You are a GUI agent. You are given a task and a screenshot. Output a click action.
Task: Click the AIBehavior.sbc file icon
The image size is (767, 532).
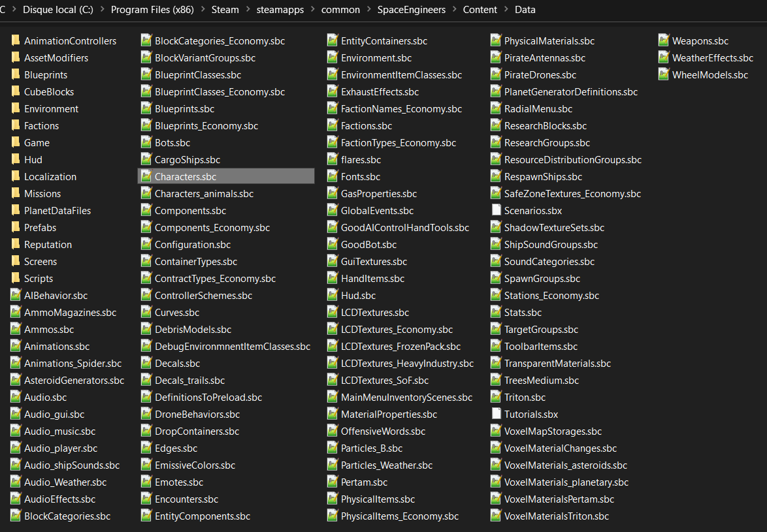pos(16,296)
